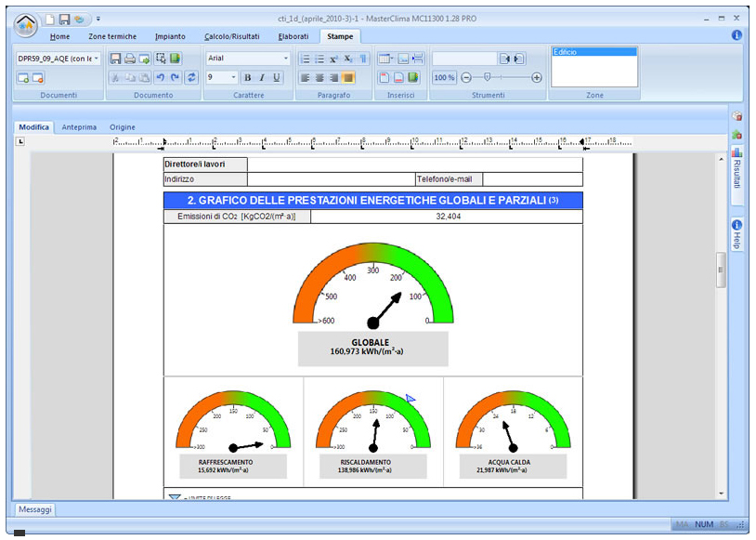Create a new document from the quick access toolbar
The height and width of the screenshot is (540, 756).
click(x=49, y=19)
